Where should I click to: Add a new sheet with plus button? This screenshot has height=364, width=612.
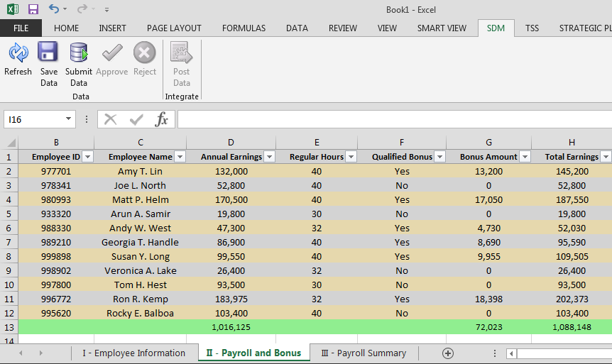[x=447, y=353]
